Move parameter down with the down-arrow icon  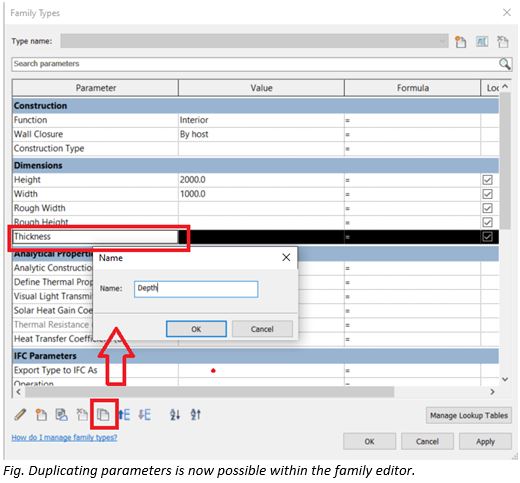tap(144, 415)
